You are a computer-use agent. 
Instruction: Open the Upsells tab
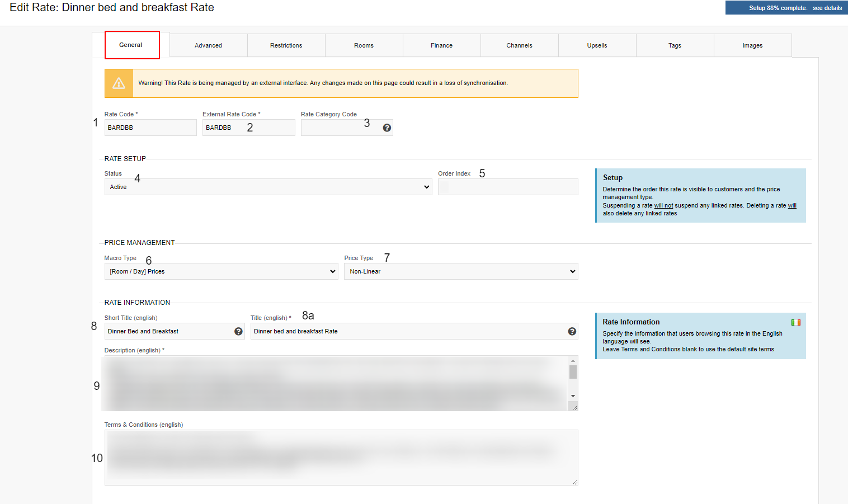597,45
